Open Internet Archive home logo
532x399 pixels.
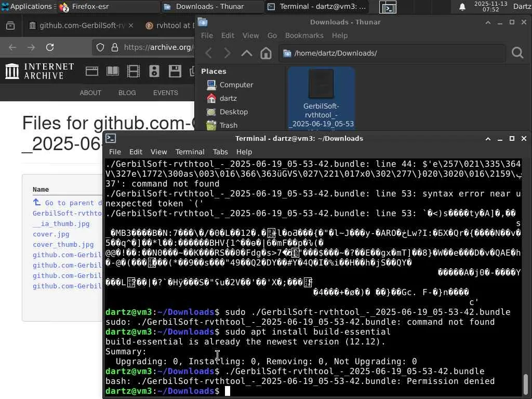[x=39, y=71]
